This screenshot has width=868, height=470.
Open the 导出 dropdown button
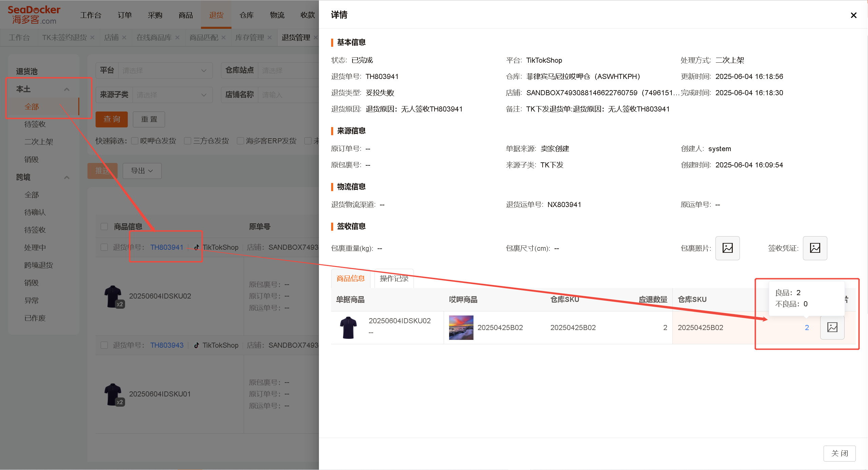(142, 171)
